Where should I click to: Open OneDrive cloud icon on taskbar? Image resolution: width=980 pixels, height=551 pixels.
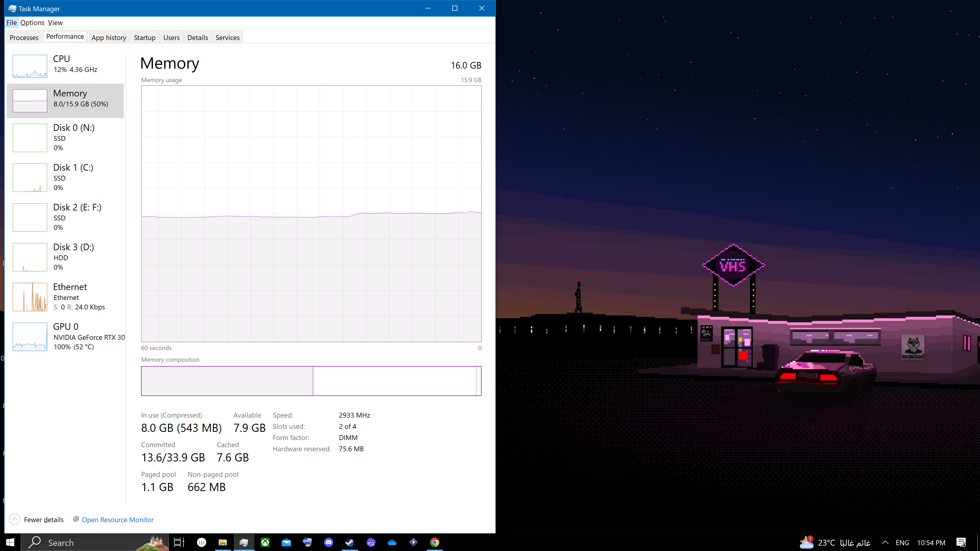(392, 543)
